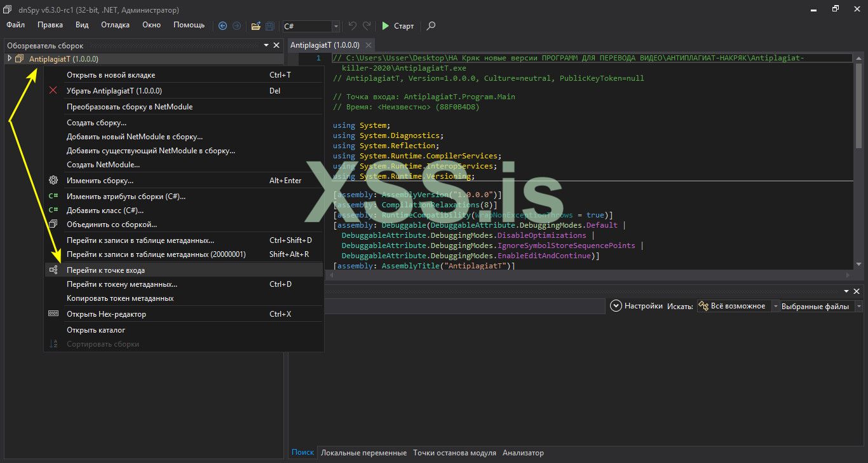Choose 'Открыть Hex-редактор' from context menu

coord(106,314)
